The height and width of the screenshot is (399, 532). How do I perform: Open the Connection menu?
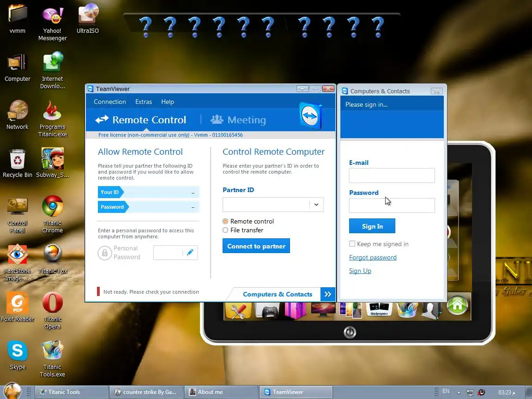(x=109, y=102)
